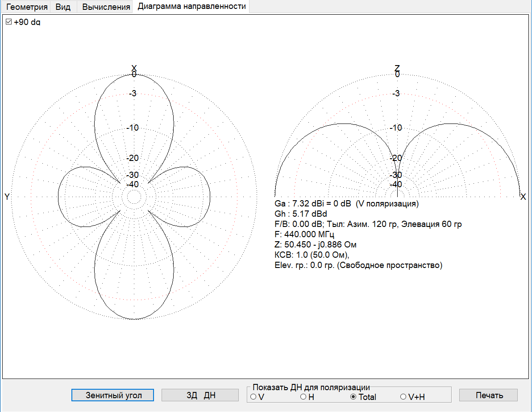This screenshot has width=532, height=412.
Task: Open the Вид tab
Action: pyautogui.click(x=63, y=7)
